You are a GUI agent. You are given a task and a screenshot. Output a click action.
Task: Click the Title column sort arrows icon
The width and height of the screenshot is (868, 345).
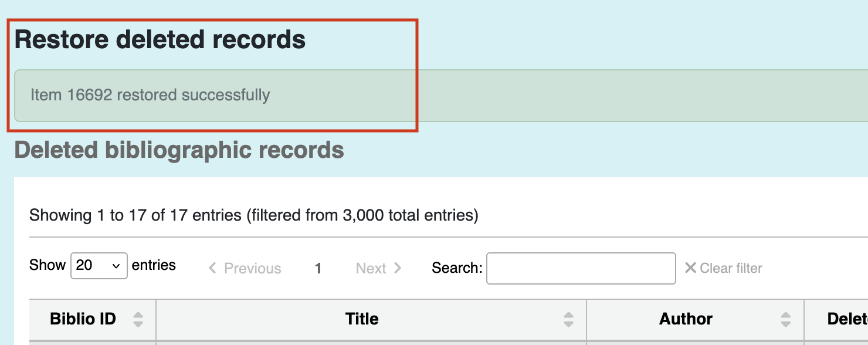tap(568, 319)
